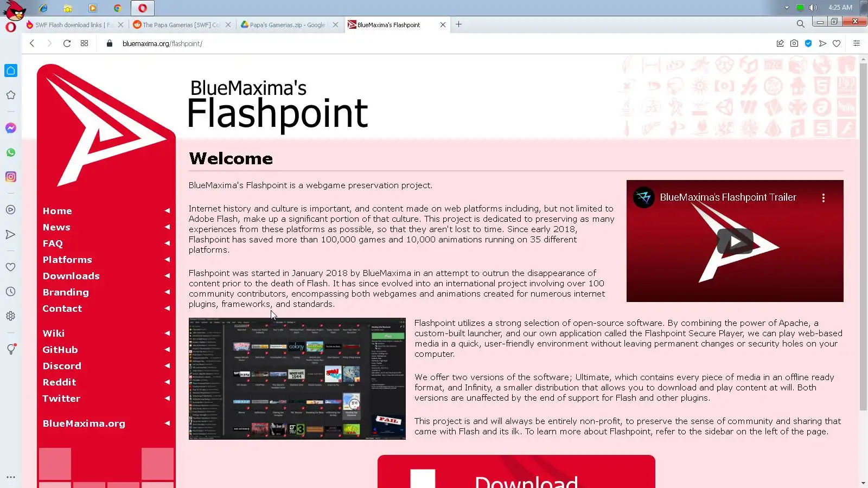Open Opera menu logo button
Image resolution: width=868 pixels, height=488 pixels.
point(11,27)
